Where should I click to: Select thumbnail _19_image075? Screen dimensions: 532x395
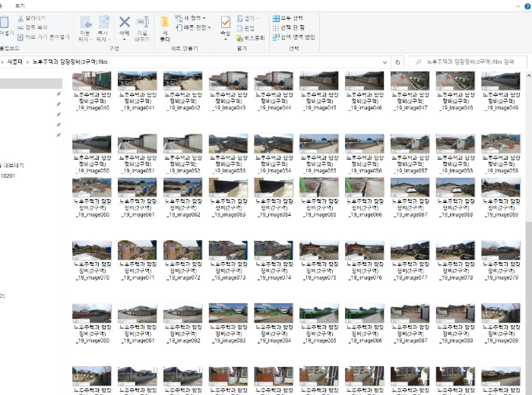click(x=319, y=250)
